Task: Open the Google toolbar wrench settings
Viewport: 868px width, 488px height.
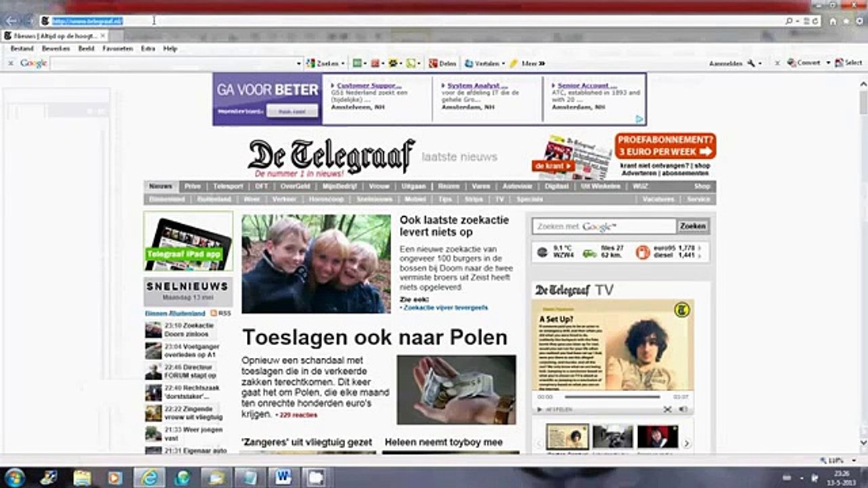Action: pyautogui.click(x=751, y=63)
